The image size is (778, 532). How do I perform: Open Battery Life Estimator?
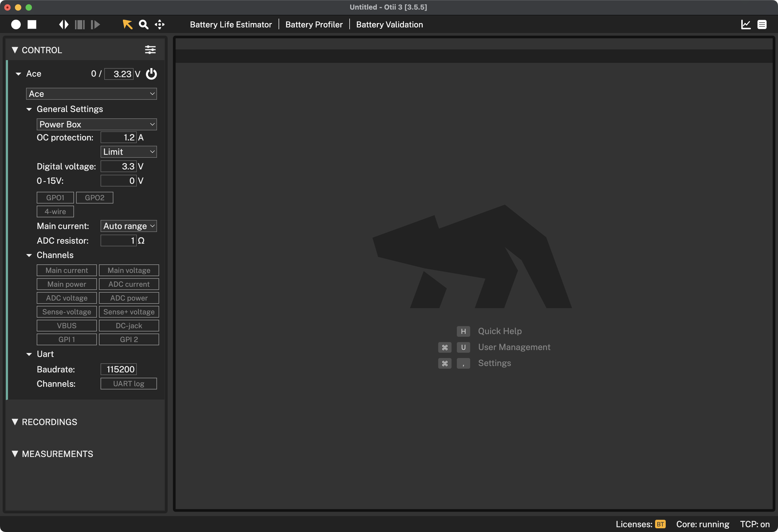pos(231,24)
